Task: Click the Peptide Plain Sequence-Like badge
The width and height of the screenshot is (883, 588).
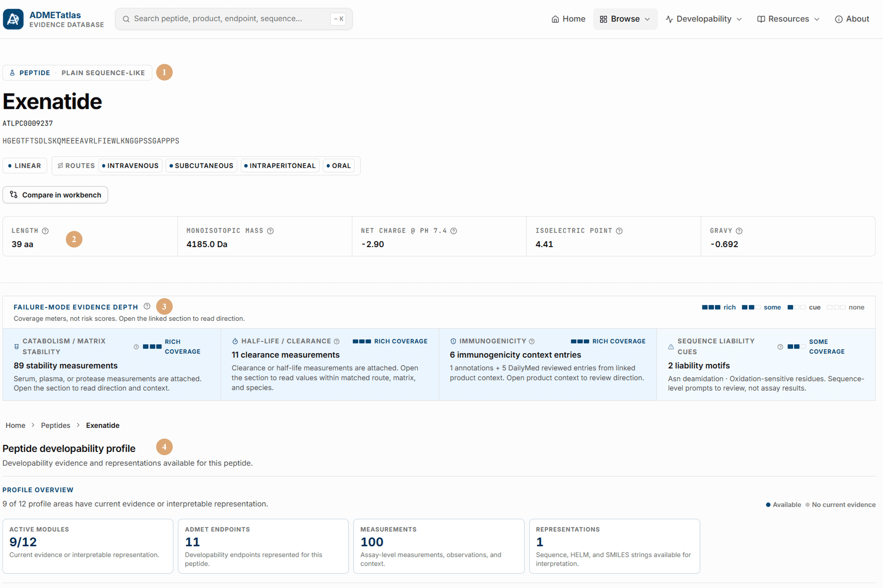Action: coord(77,73)
